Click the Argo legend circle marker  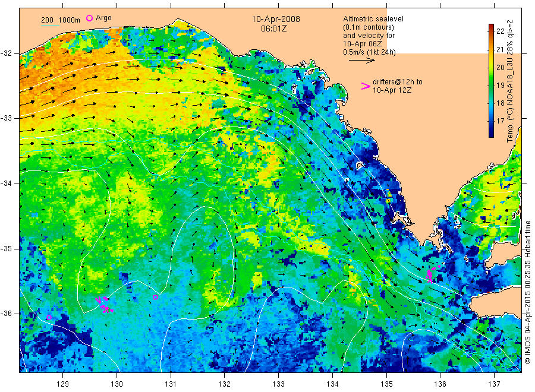[89, 18]
